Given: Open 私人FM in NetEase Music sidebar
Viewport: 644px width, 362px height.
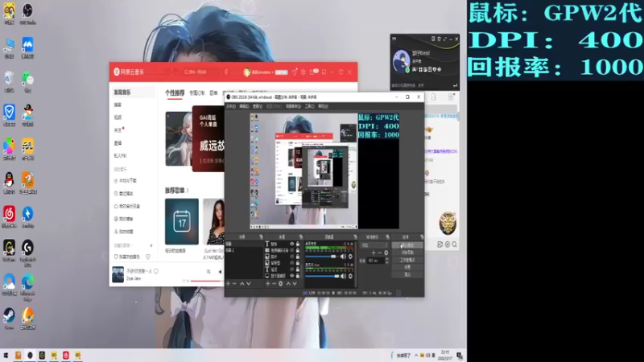Looking at the screenshot, I should point(120,155).
